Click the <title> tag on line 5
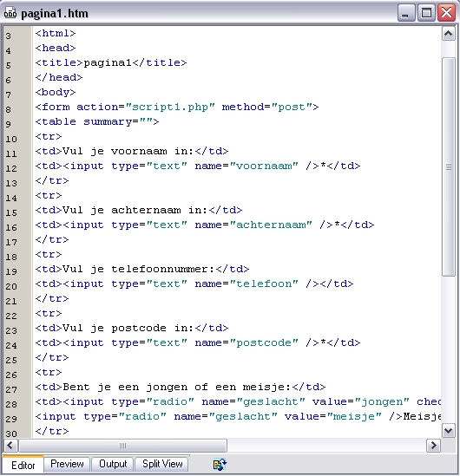 [x=59, y=62]
